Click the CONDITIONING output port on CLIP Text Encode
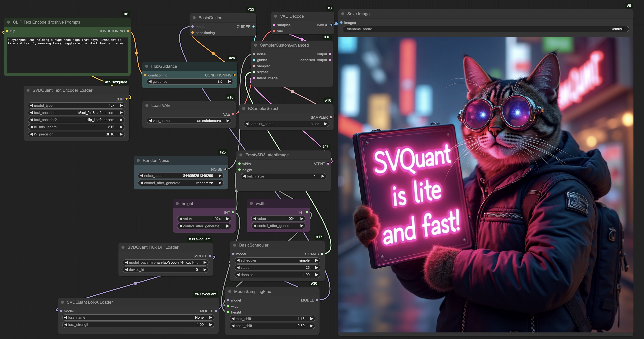 pos(128,31)
